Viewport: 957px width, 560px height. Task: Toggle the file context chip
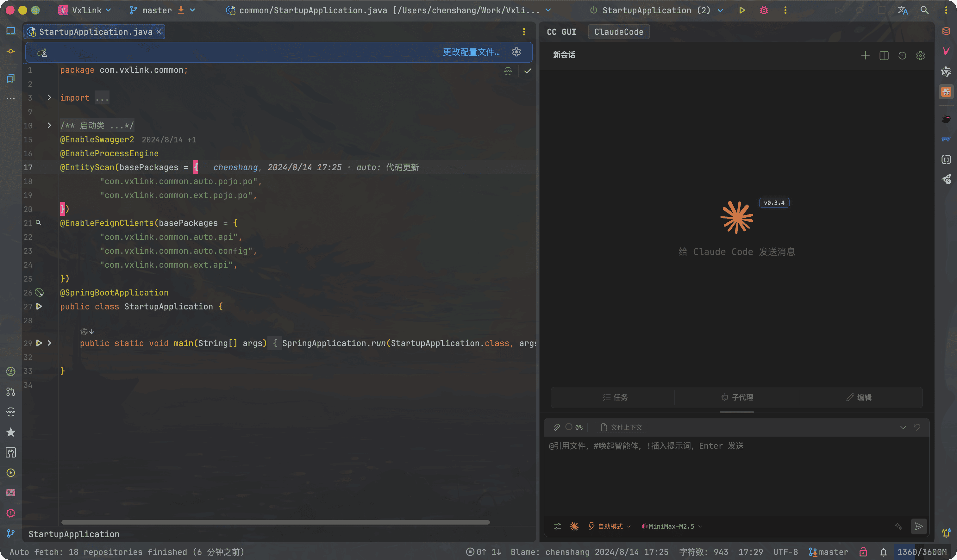(621, 427)
